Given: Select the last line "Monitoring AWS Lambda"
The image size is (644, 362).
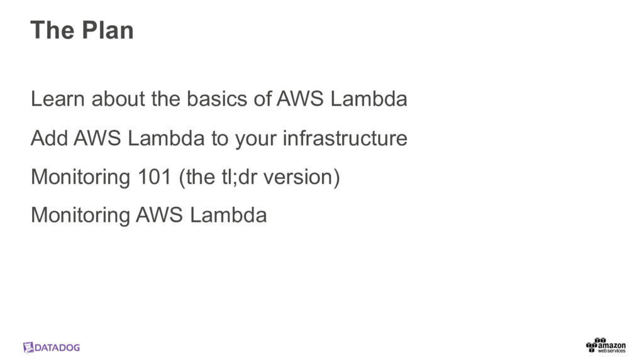Looking at the screenshot, I should [x=148, y=216].
